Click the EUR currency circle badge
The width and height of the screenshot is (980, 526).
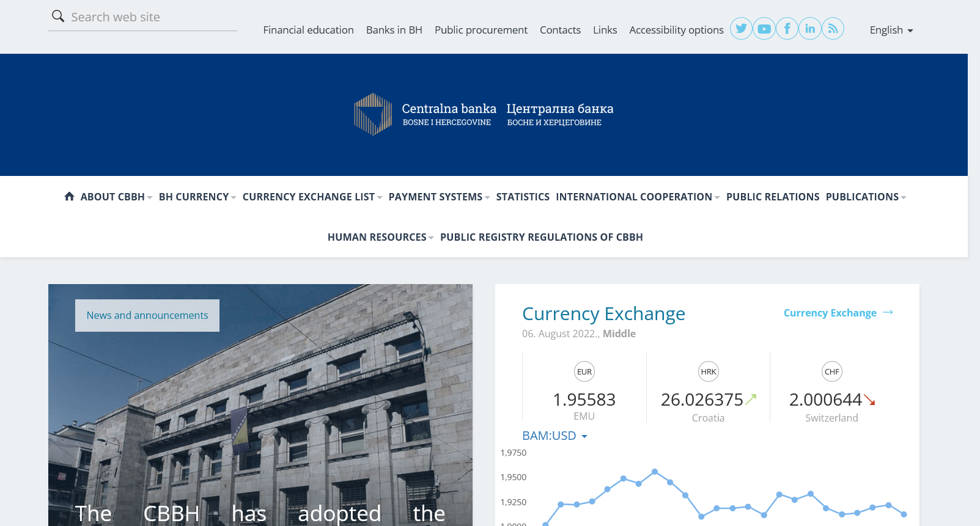[x=584, y=371]
